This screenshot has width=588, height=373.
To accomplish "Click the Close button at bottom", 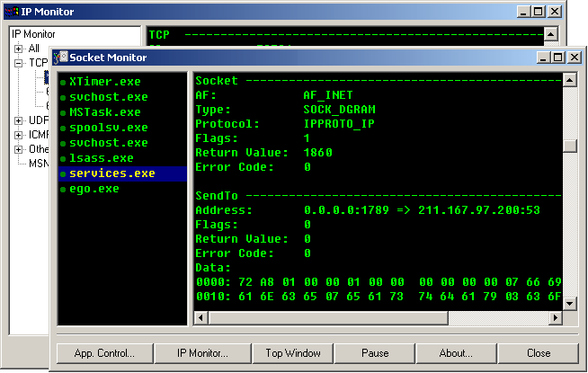I will (539, 353).
